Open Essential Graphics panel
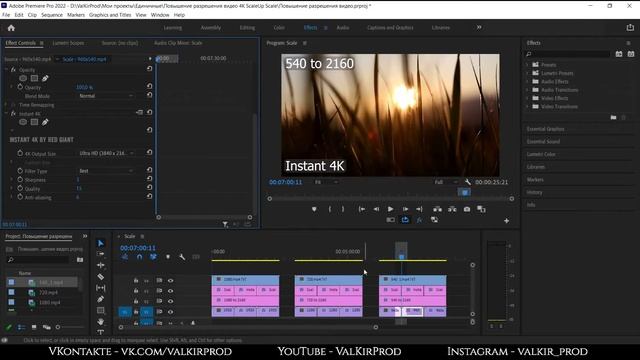This screenshot has width=640, height=360. (545, 129)
